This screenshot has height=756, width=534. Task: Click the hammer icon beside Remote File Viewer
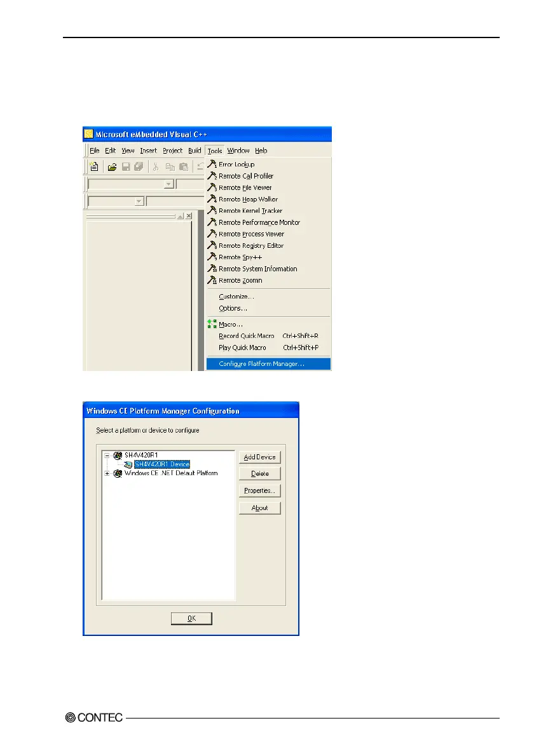[212, 187]
